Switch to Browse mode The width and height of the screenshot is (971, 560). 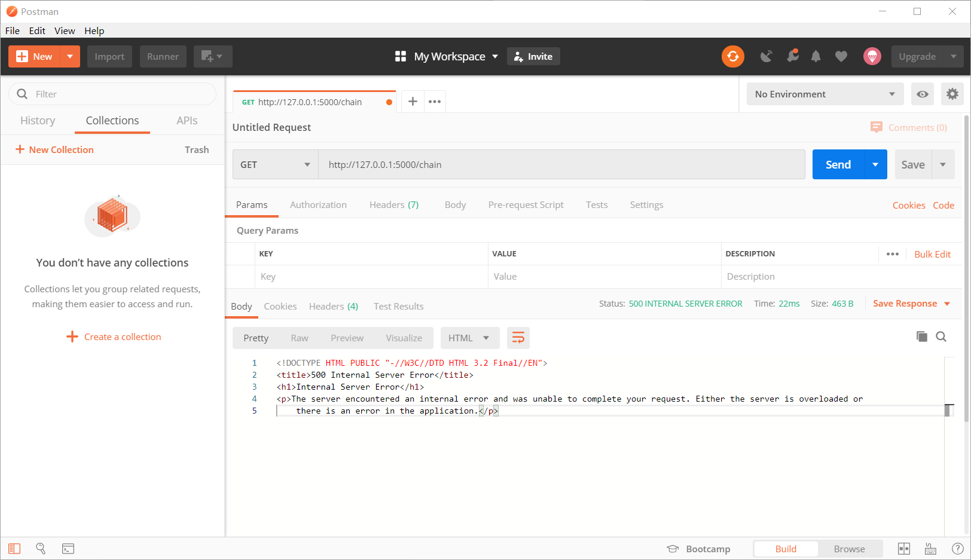pos(850,549)
